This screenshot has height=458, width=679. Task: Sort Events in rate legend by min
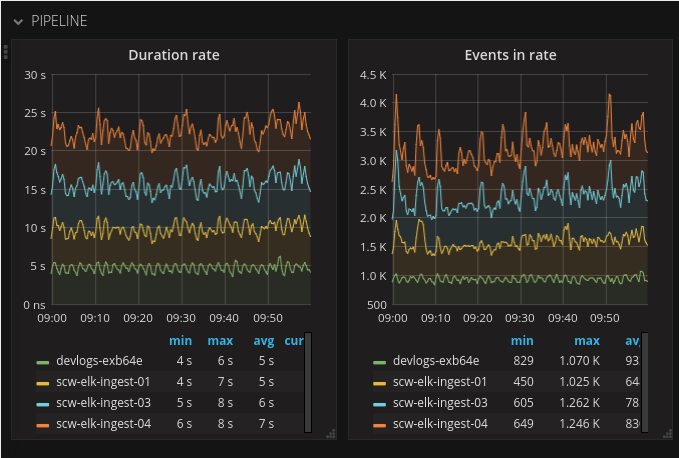tap(522, 341)
